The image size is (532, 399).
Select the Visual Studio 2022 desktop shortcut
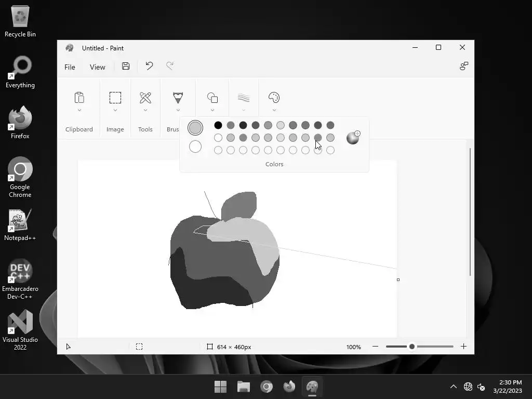(x=20, y=330)
